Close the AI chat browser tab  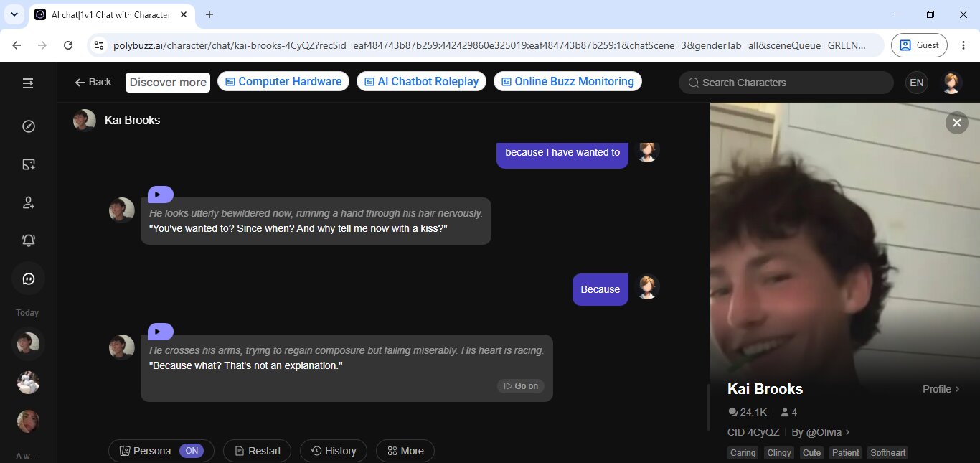point(184,14)
